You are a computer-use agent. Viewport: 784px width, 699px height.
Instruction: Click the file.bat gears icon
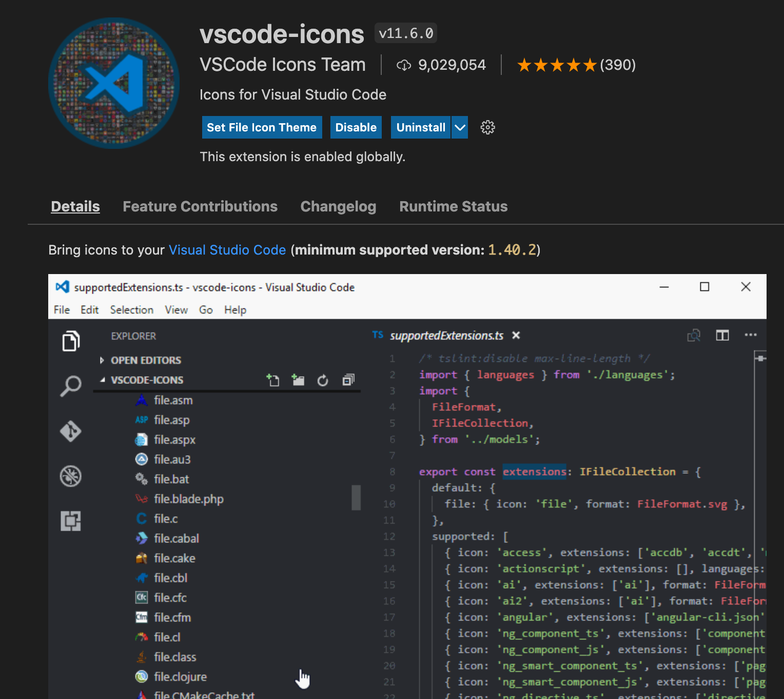tap(142, 479)
